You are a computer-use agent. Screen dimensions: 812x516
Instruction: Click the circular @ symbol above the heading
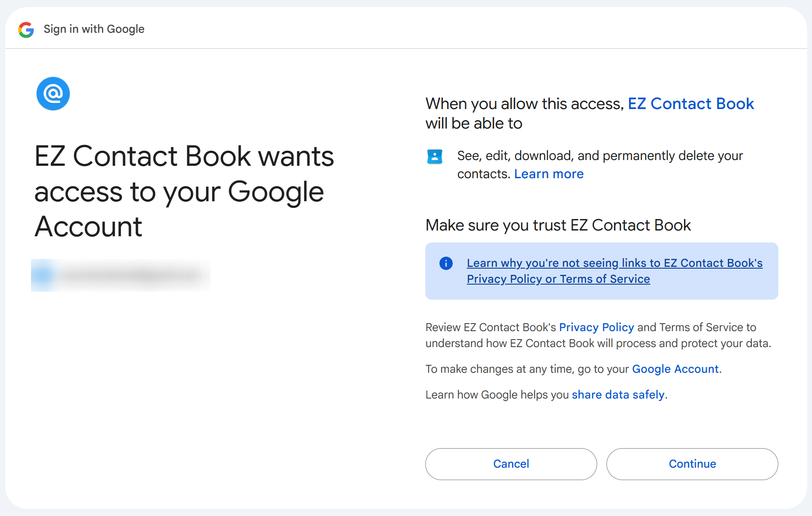[53, 93]
